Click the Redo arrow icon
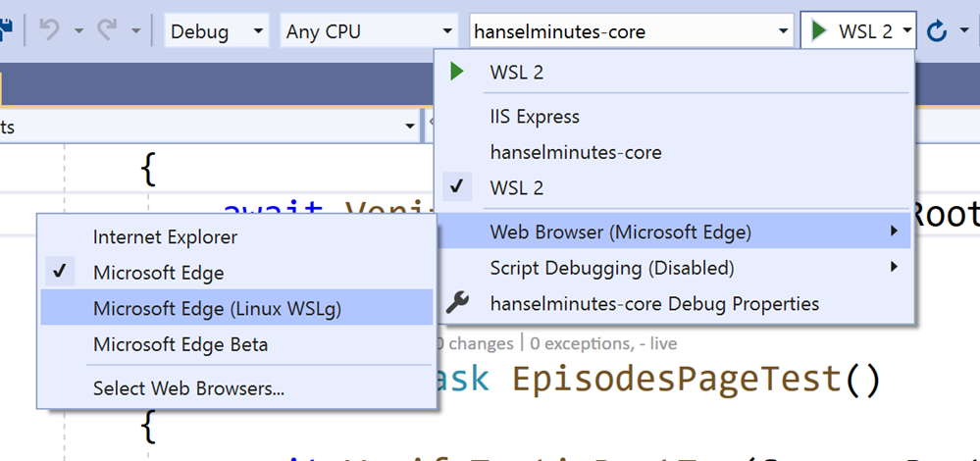The image size is (980, 461). point(108,30)
